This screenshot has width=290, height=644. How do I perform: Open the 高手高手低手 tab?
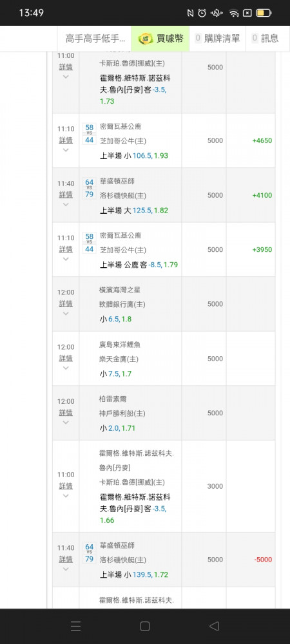[95, 39]
